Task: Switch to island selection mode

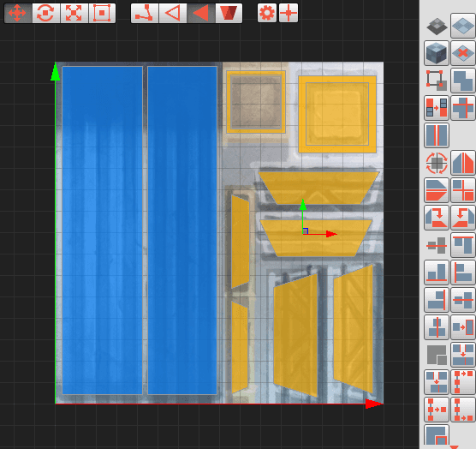Action: point(229,13)
